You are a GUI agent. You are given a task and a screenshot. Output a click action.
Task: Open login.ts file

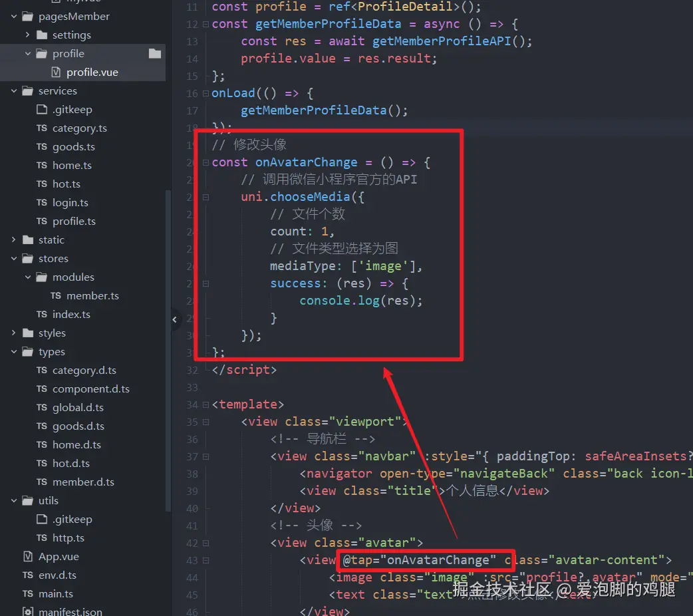[x=70, y=202]
